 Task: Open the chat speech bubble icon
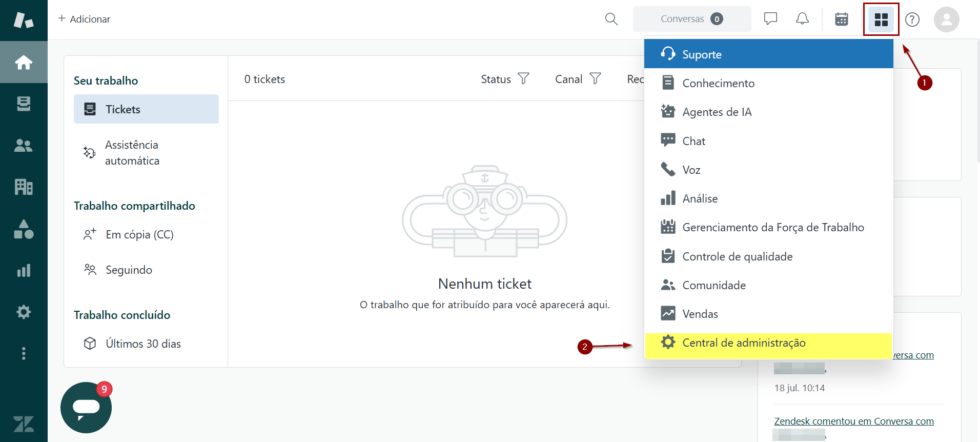pyautogui.click(x=770, y=19)
